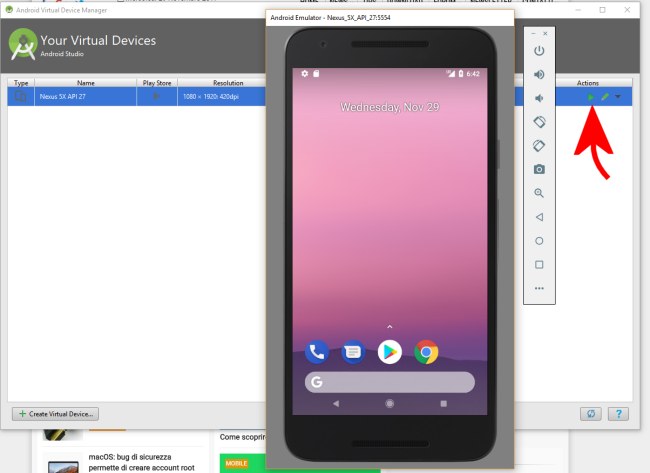Image resolution: width=650 pixels, height=473 pixels.
Task: Lower the emulator volume with the volume down icon
Action: [x=538, y=98]
